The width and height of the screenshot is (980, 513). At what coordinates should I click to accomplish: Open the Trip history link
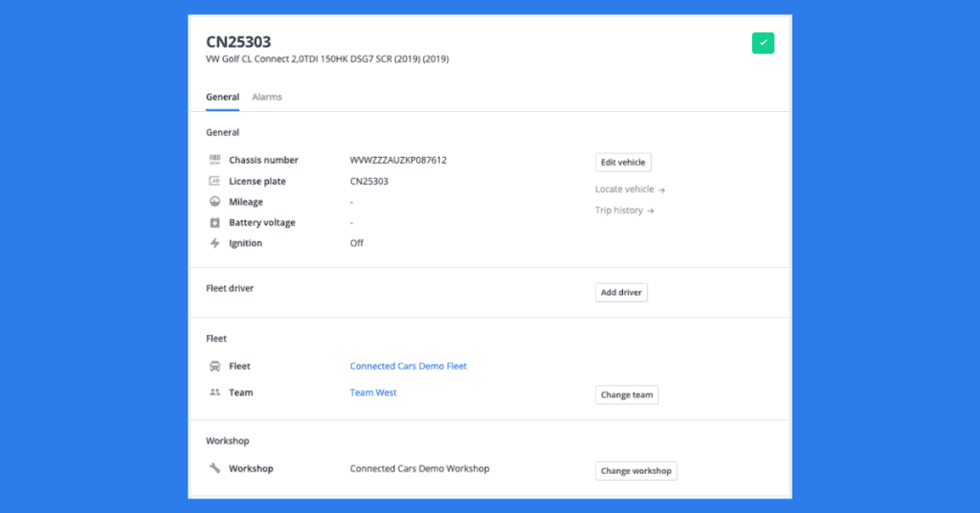pyautogui.click(x=624, y=211)
